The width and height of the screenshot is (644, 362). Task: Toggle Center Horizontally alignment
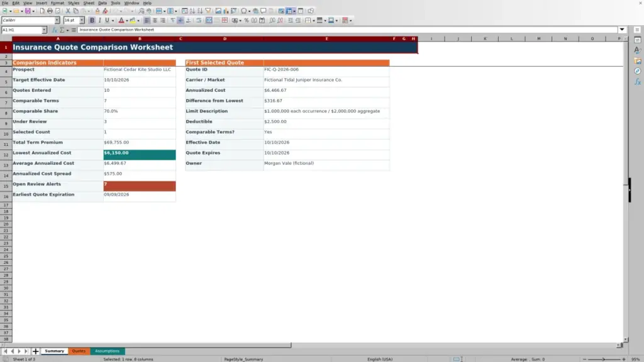pyautogui.click(x=155, y=20)
